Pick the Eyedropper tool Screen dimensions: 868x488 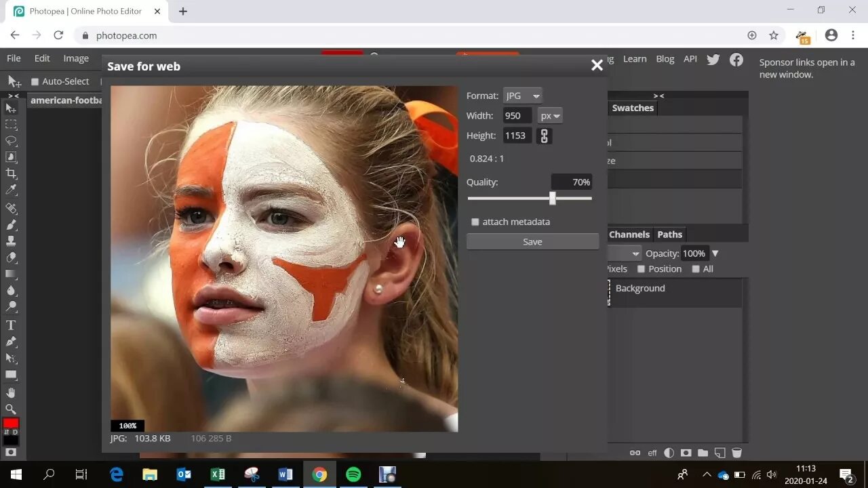(x=10, y=189)
